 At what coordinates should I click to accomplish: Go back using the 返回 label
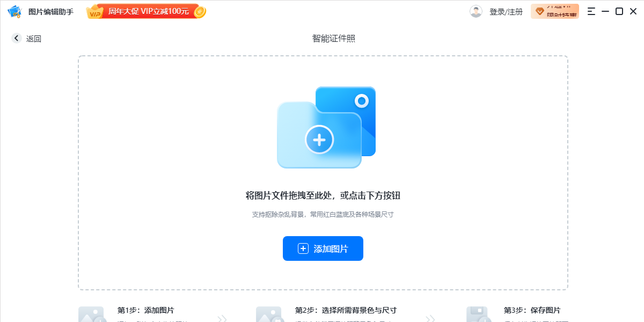[x=34, y=39]
